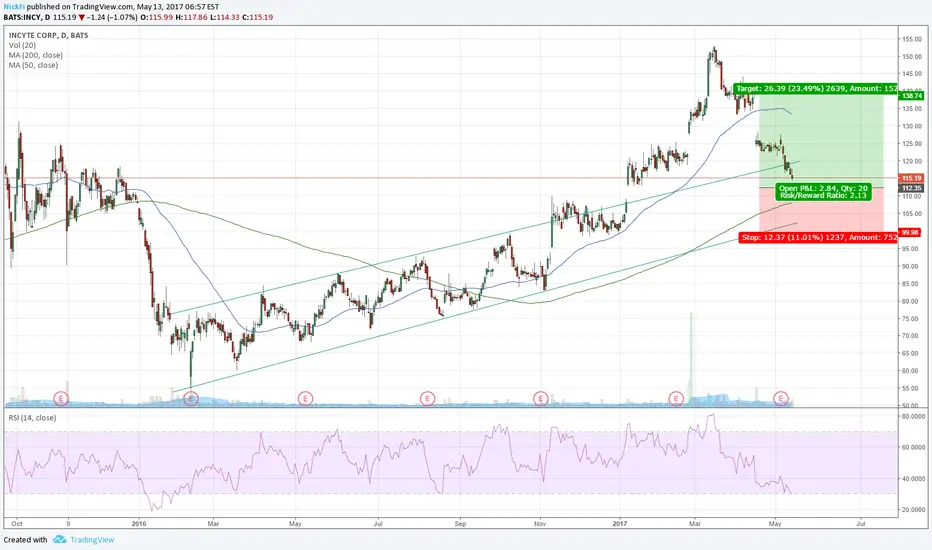Click the earnings E marker near November 2016
This screenshot has height=550, width=932.
[540, 398]
